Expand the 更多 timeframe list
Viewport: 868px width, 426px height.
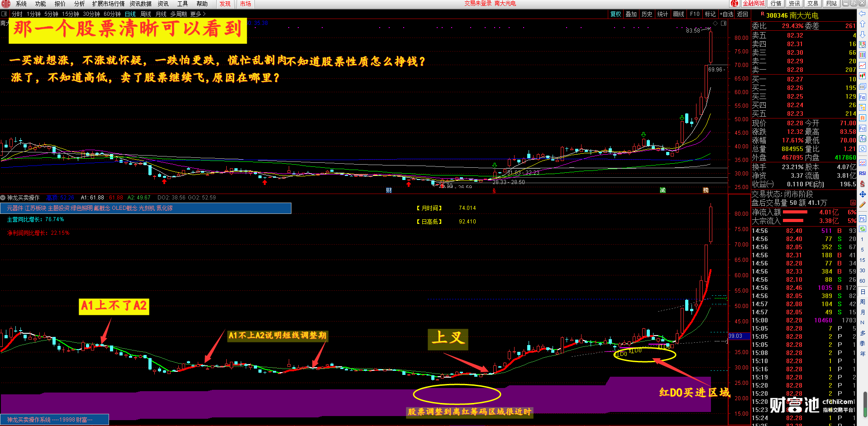pyautogui.click(x=198, y=14)
